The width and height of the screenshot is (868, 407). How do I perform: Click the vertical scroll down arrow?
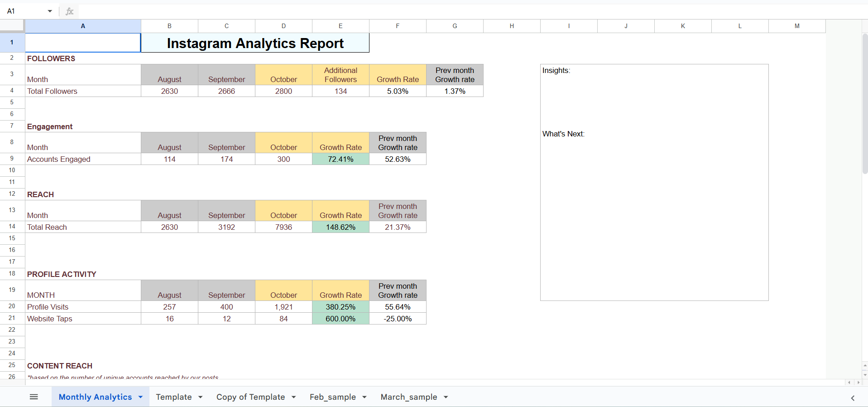tap(865, 375)
